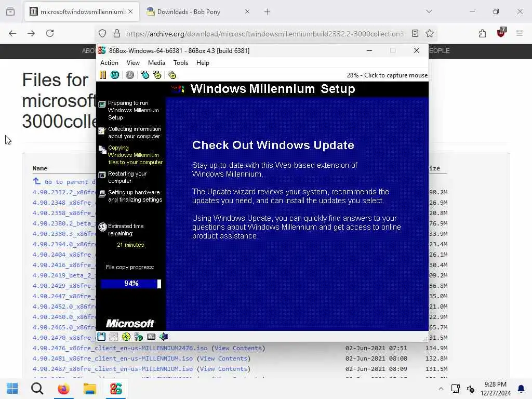Screen dimensions: 532x399
Task: Open the Windows Start menu
Action: [12, 389]
